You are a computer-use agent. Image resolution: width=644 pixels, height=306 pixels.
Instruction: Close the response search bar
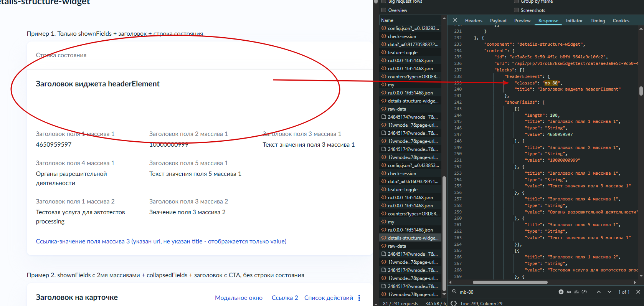coord(638,292)
